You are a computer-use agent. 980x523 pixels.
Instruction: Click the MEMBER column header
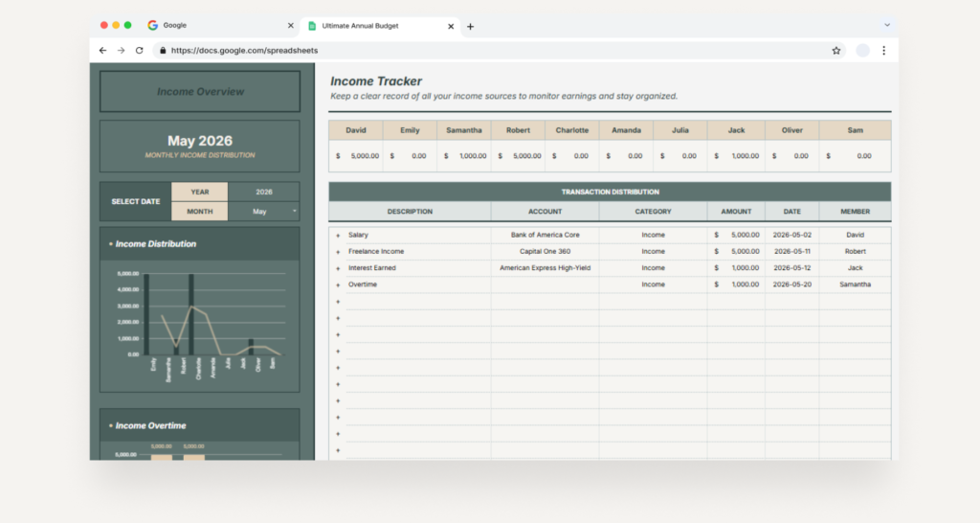pyautogui.click(x=855, y=212)
